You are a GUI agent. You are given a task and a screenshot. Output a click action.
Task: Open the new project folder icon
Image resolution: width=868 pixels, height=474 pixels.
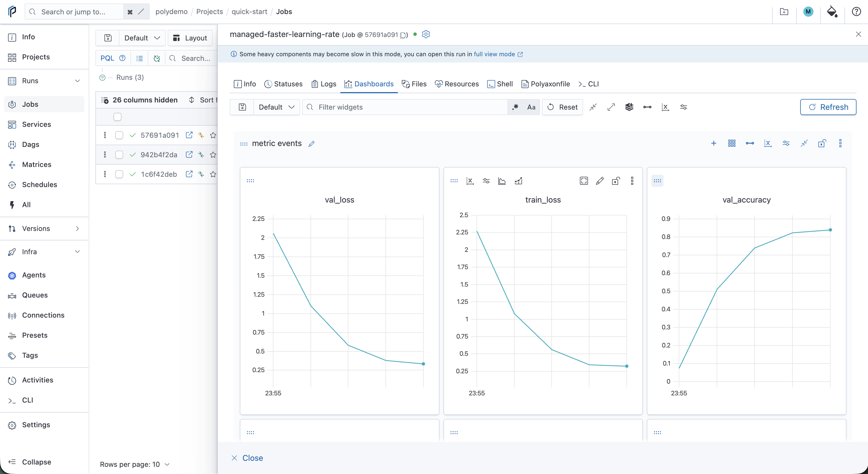point(784,12)
